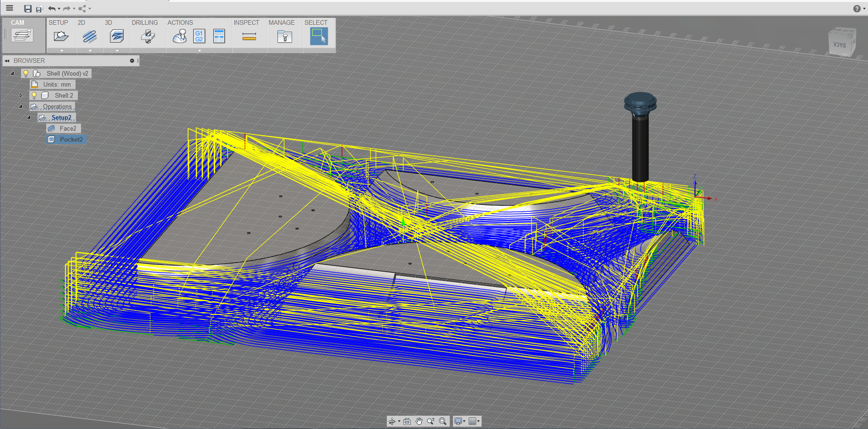
Task: Click the Redo arrow
Action: click(x=67, y=8)
